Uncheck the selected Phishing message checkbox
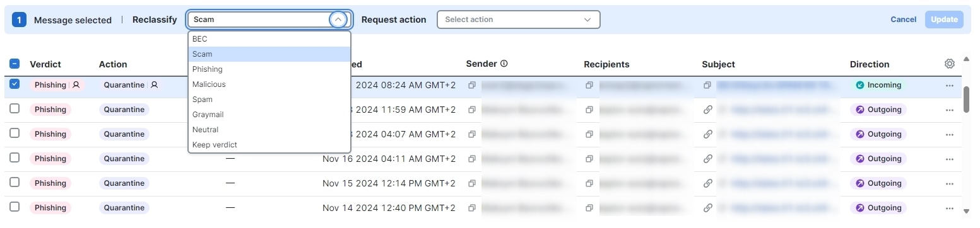The width and height of the screenshot is (980, 228). coord(15,84)
